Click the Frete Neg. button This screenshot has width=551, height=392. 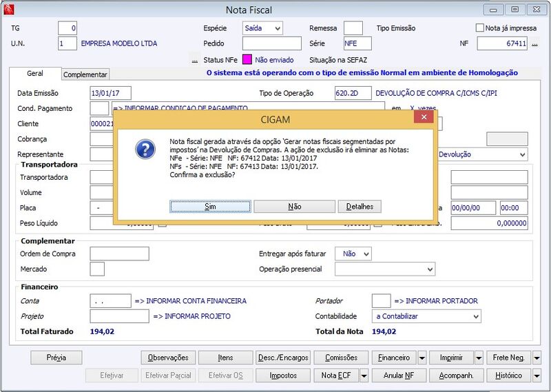point(508,358)
